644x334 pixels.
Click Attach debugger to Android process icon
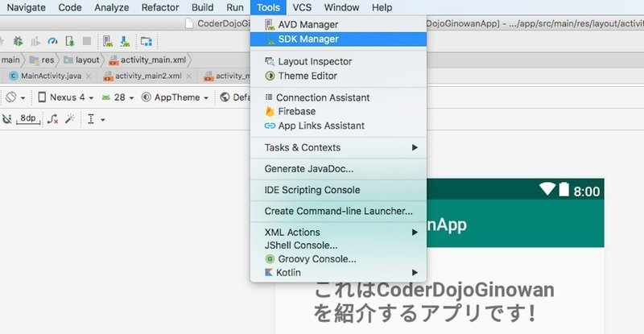70,41
